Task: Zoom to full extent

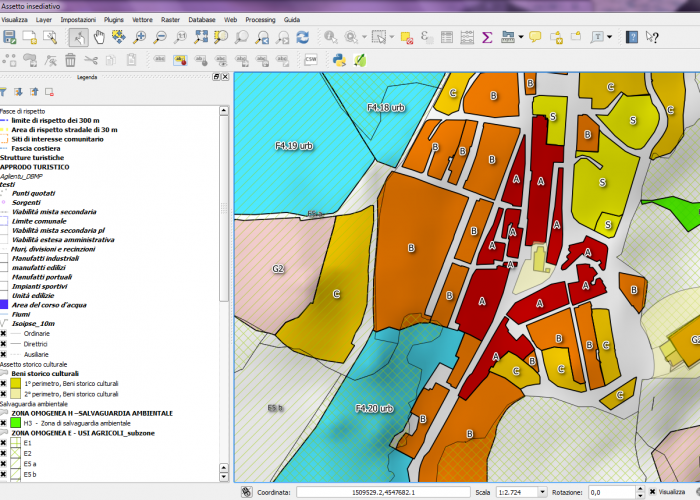Action: click(201, 37)
